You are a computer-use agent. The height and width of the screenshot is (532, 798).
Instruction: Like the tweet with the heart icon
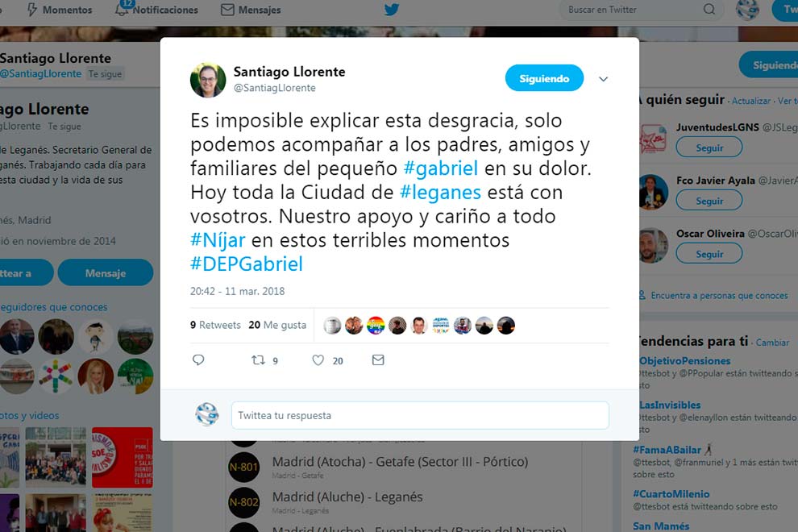318,360
